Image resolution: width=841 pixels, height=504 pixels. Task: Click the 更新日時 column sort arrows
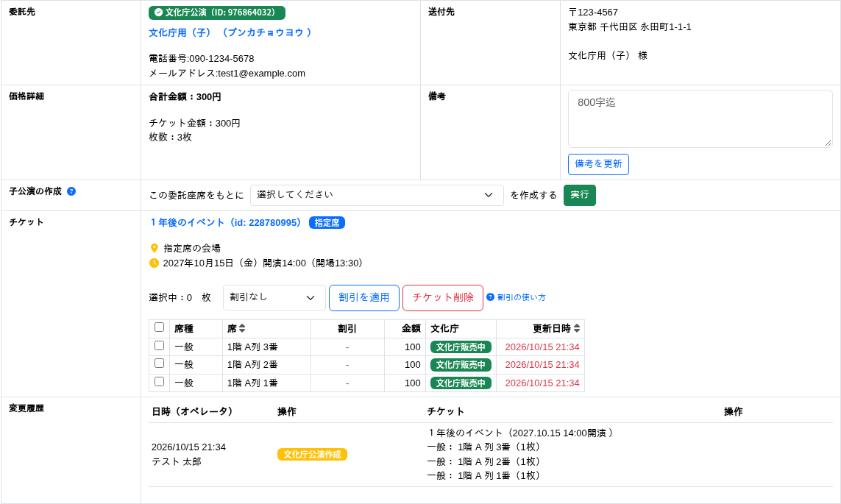(x=577, y=328)
